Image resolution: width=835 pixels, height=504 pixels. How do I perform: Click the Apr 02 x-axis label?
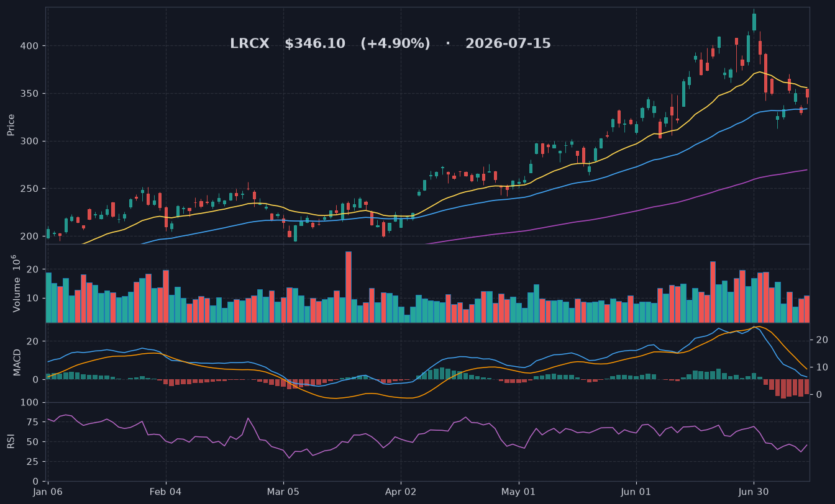pyautogui.click(x=401, y=492)
